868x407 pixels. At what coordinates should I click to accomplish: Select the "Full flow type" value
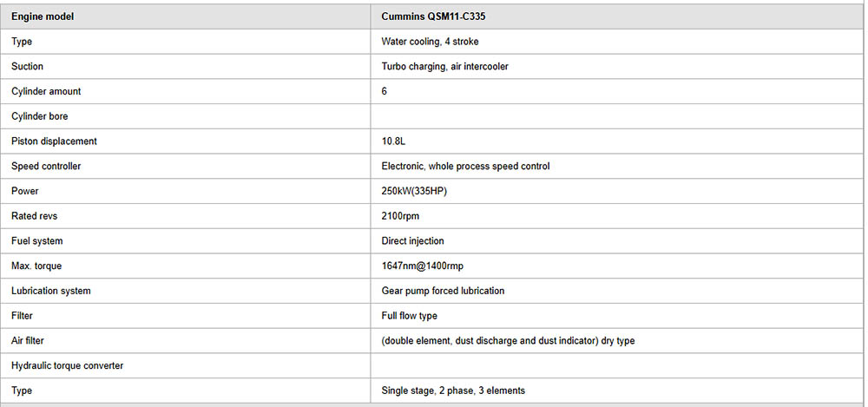[409, 316]
